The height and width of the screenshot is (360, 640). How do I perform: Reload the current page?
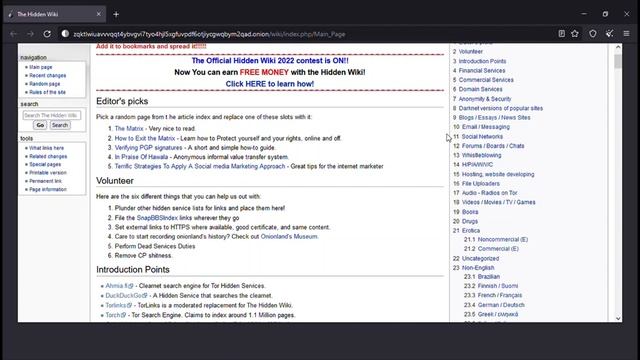(47, 34)
